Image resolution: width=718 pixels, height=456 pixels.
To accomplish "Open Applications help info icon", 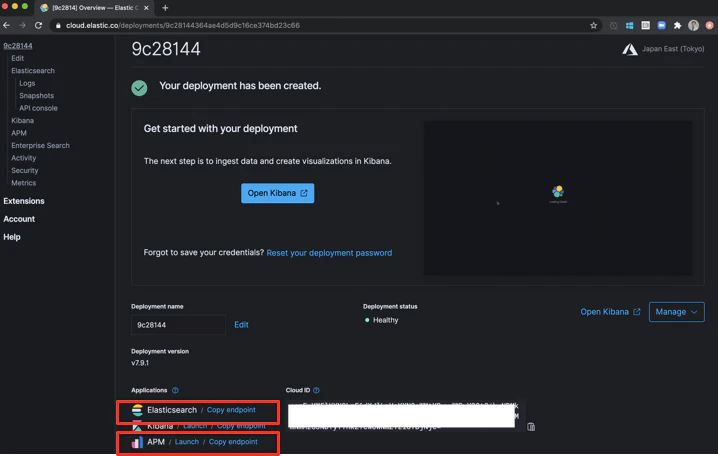I will tap(175, 390).
